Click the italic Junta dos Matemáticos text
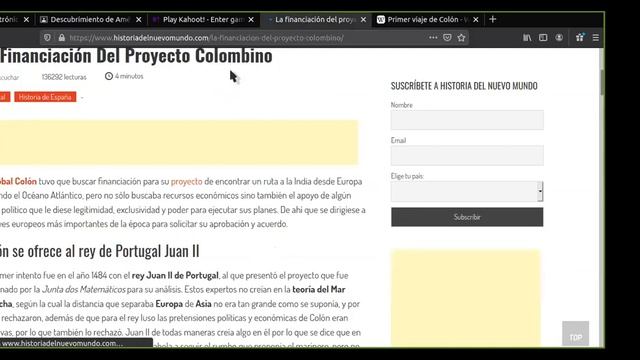The height and width of the screenshot is (360, 640). pyautogui.click(x=84, y=289)
